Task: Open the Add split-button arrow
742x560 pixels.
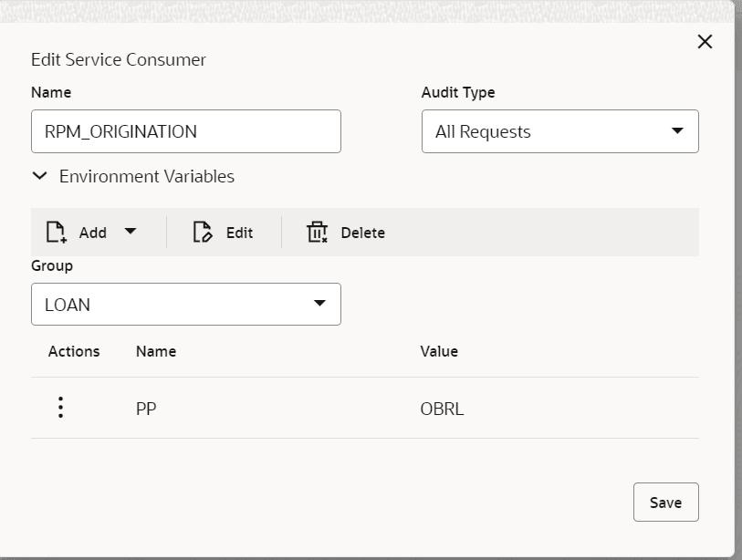Action: pos(131,232)
